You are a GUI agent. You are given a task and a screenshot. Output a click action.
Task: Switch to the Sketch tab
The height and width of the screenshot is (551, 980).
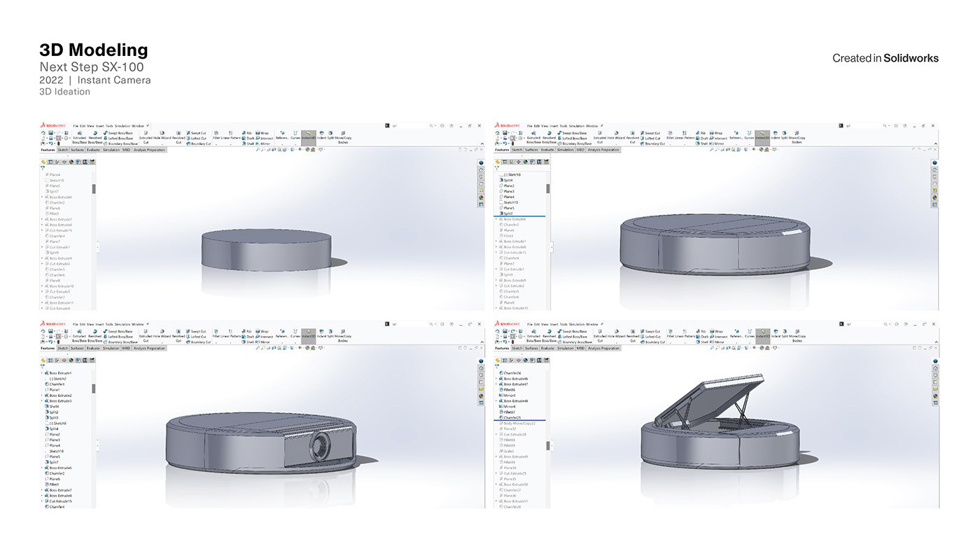62,150
